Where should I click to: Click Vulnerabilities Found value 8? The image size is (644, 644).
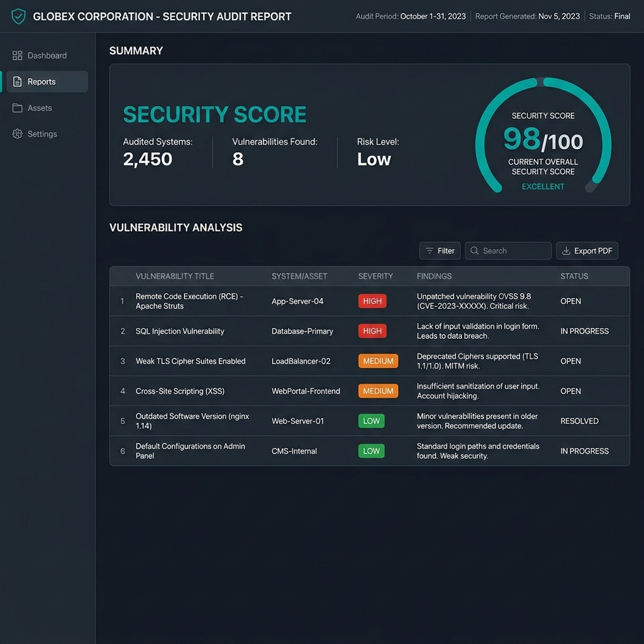238,159
